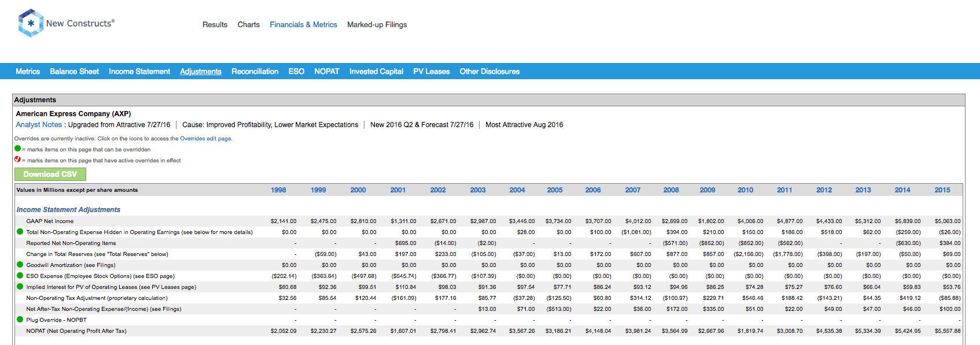Click the 2001 year column header

pos(398,190)
